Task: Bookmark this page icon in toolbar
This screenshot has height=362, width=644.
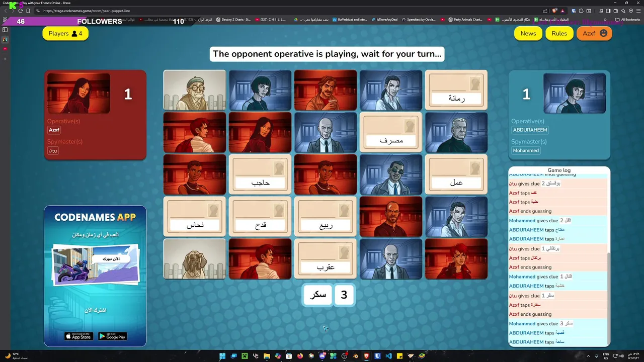Action: point(28,11)
